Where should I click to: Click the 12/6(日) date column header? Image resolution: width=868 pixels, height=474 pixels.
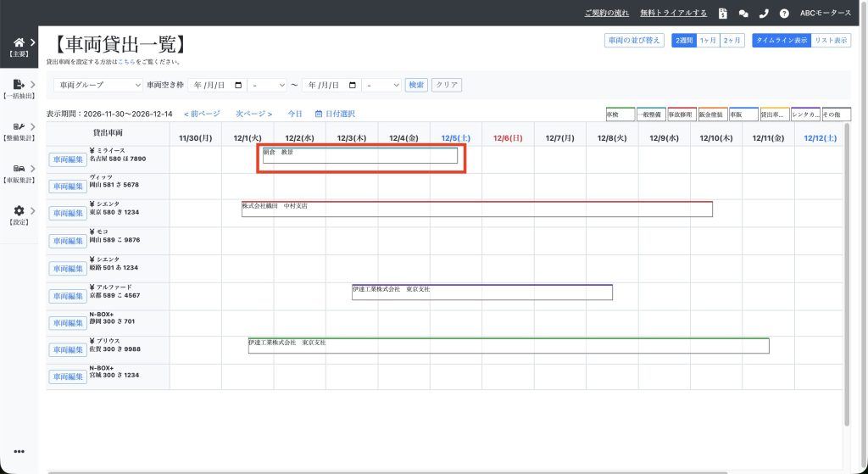[x=509, y=138]
